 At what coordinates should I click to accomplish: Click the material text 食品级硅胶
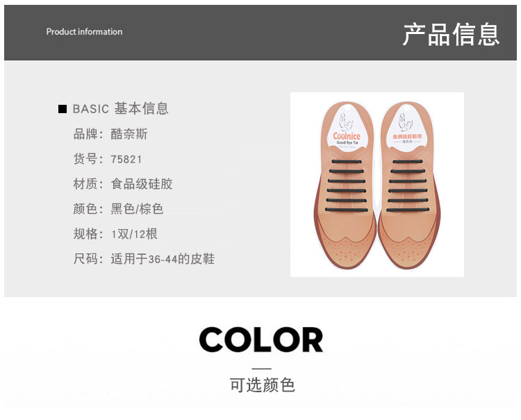142,184
